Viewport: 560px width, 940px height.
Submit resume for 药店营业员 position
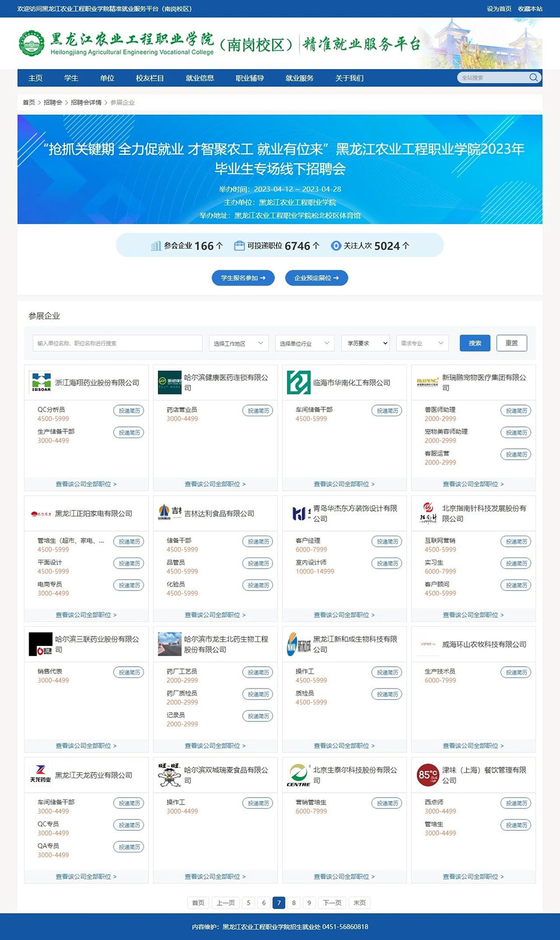coord(258,411)
